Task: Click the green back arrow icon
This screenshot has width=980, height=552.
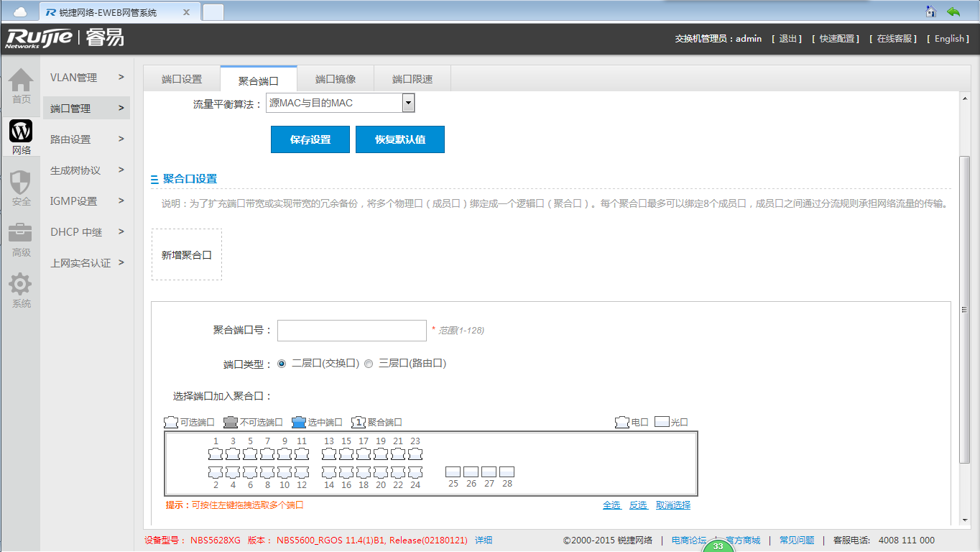Action: coord(953,11)
